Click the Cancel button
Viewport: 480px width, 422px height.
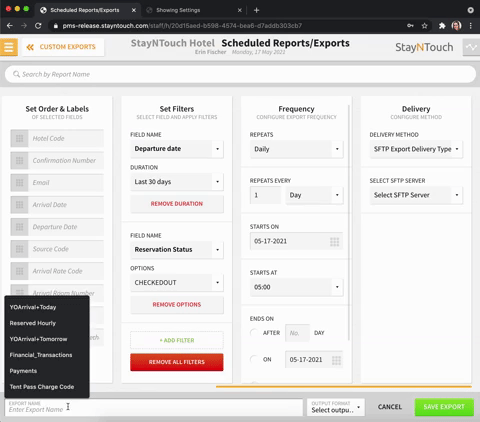(x=390, y=407)
